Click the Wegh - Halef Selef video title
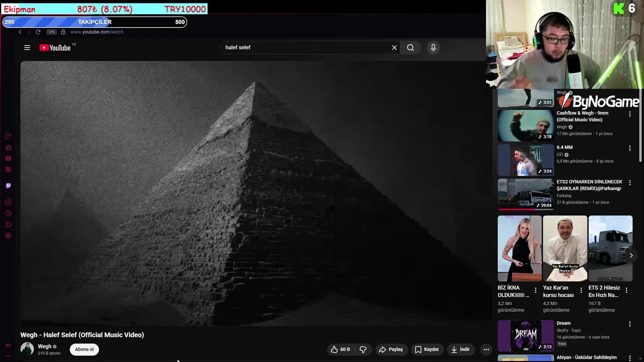 pos(82,335)
